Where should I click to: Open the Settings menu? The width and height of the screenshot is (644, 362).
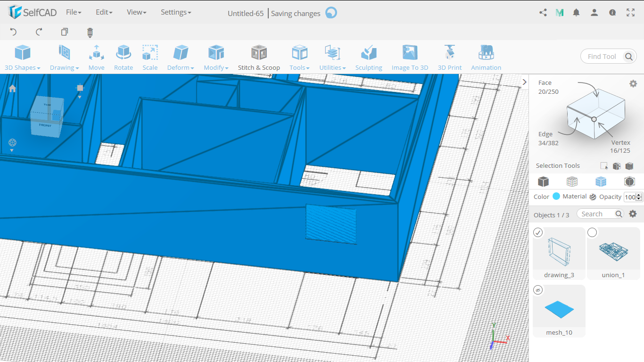click(176, 12)
